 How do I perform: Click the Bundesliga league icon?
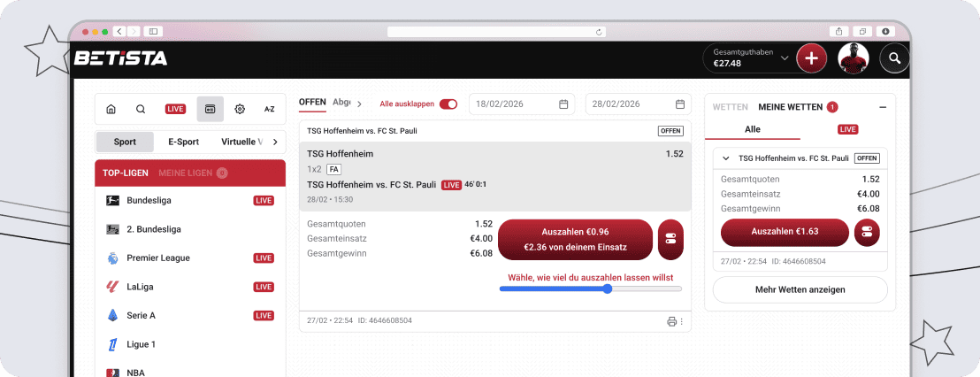[112, 201]
